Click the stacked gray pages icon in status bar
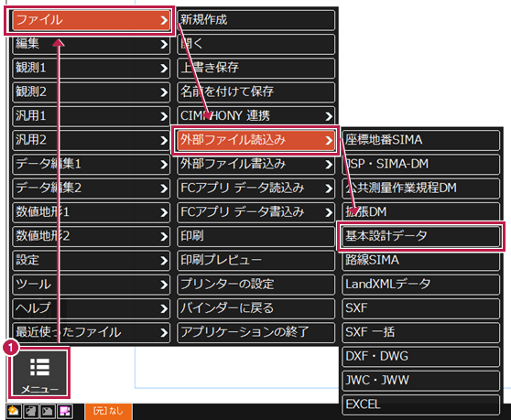The height and width of the screenshot is (420, 511). click(x=31, y=411)
